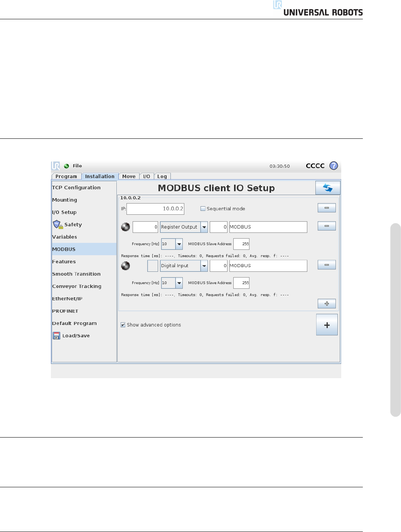Click the Register Output signal name field MODBUS
Image resolution: width=401 pixels, height=532 pixels.
[268, 227]
